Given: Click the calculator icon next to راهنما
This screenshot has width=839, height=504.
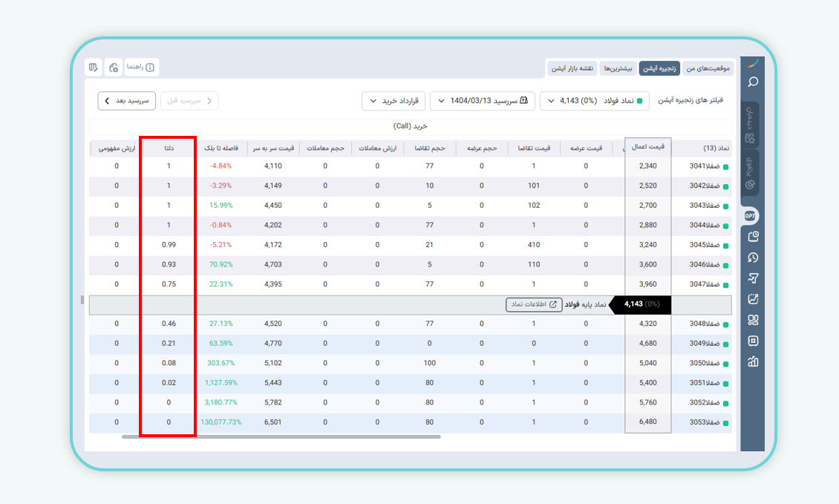Looking at the screenshot, I should [x=113, y=68].
